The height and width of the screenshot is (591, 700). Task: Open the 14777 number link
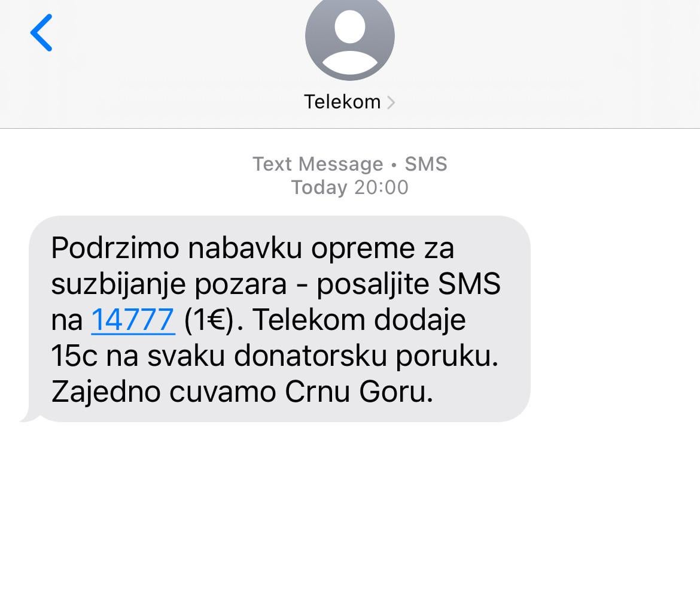tap(133, 320)
